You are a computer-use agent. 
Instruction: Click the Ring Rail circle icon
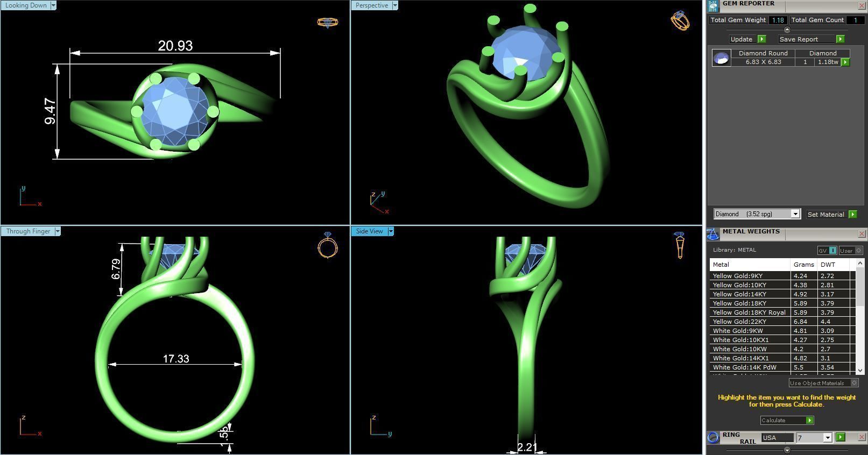point(713,437)
